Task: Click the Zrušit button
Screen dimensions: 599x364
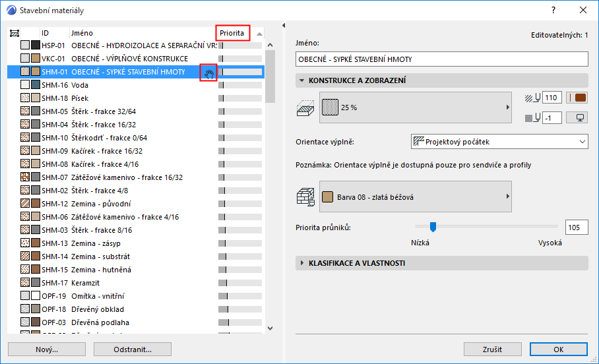Action: [x=492, y=349]
